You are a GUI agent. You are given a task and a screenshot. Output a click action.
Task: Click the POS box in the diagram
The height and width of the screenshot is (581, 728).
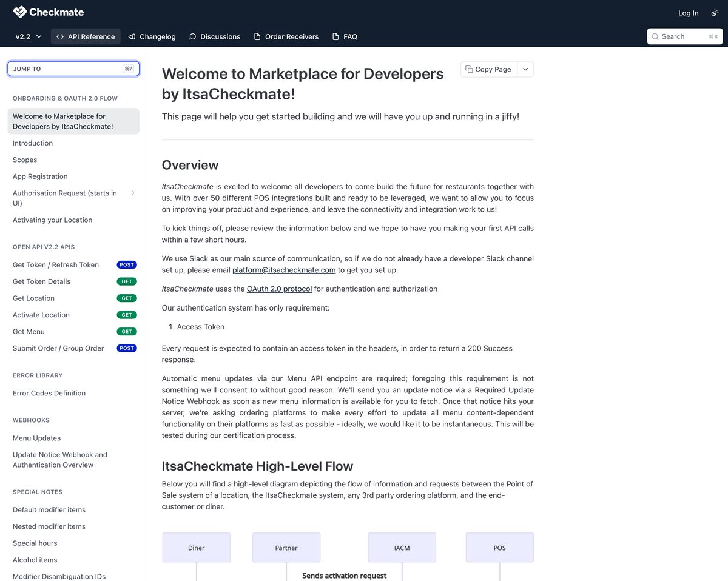[x=500, y=548]
